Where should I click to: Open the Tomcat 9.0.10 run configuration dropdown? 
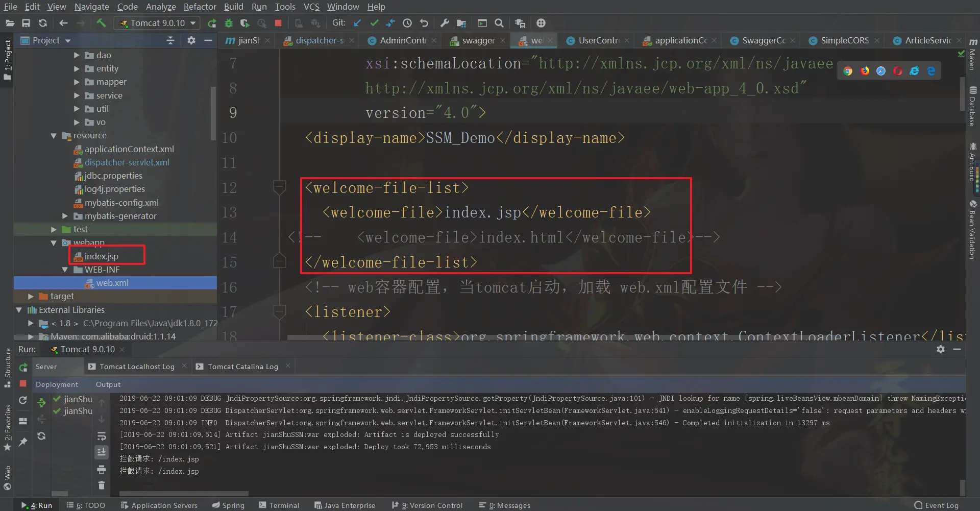pos(157,23)
